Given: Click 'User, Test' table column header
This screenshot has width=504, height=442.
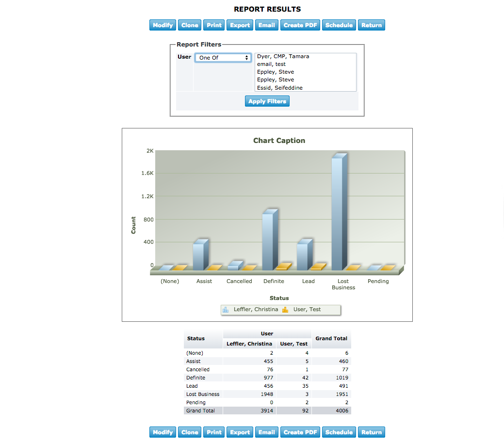Looking at the screenshot, I should (294, 344).
